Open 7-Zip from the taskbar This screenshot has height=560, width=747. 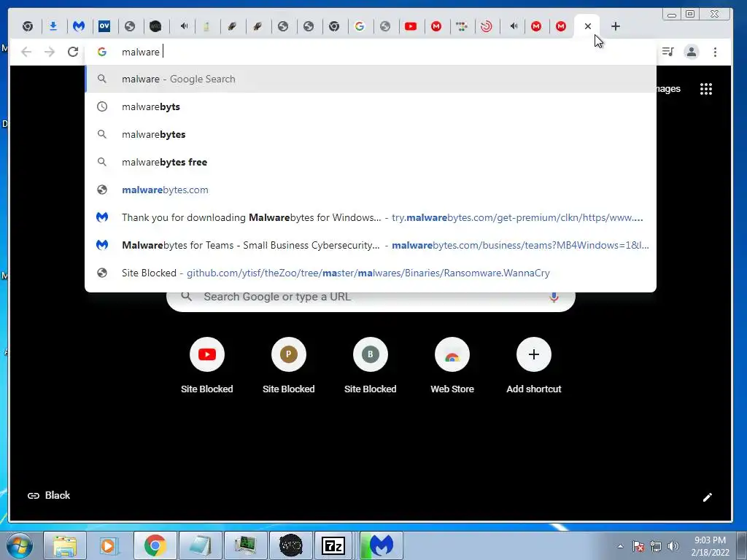point(333,545)
